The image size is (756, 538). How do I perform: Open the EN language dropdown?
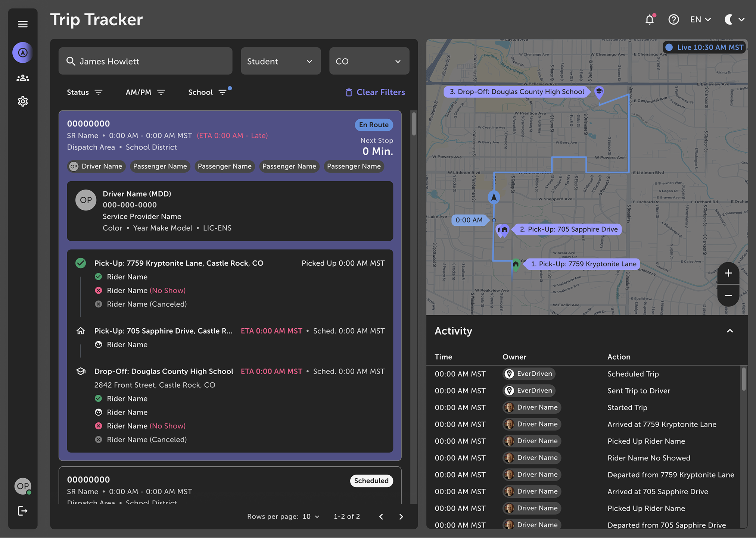click(x=700, y=19)
